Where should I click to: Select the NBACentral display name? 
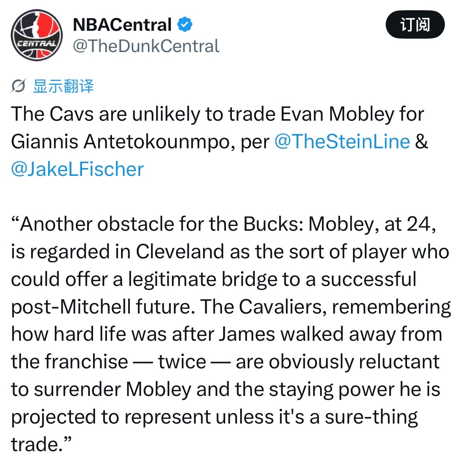pos(122,24)
